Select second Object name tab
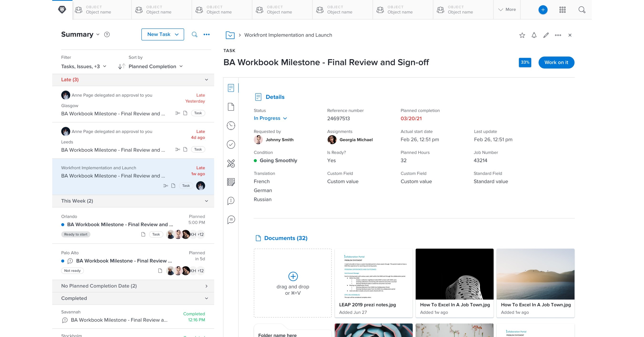The height and width of the screenshot is (337, 644). tap(162, 10)
